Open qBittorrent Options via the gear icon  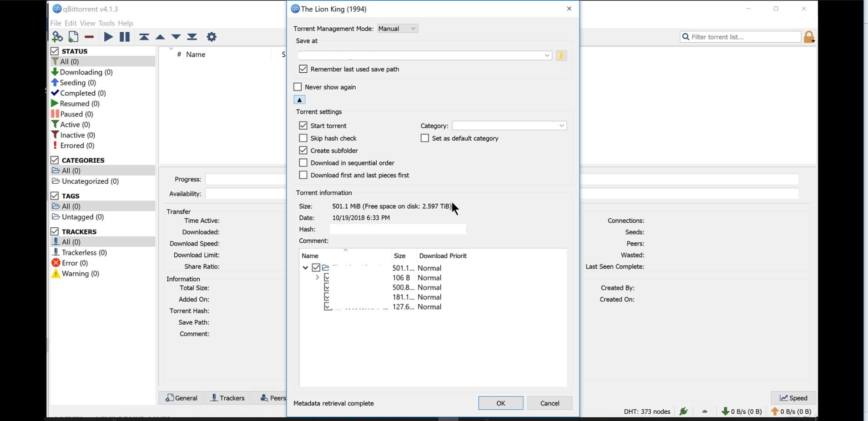point(212,36)
